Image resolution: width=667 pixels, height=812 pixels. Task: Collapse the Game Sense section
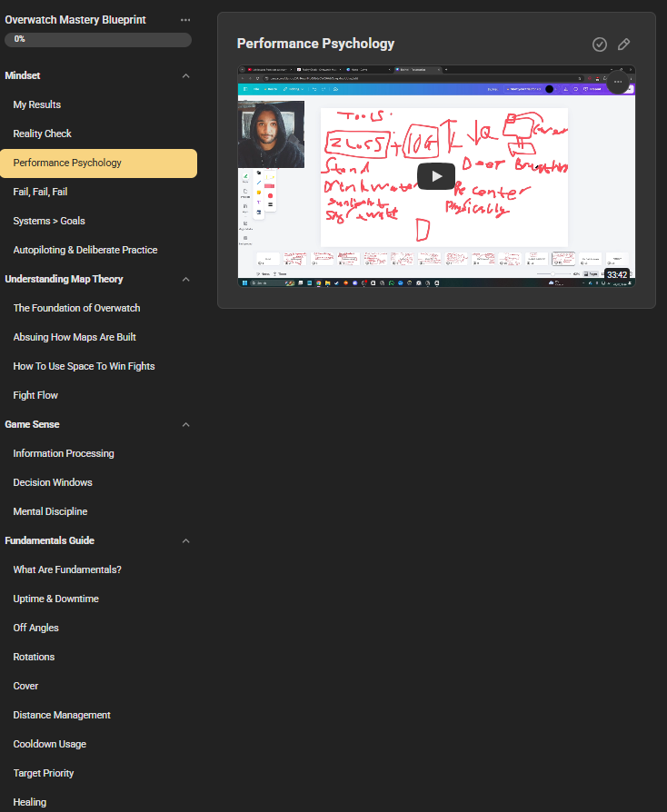pyautogui.click(x=185, y=425)
